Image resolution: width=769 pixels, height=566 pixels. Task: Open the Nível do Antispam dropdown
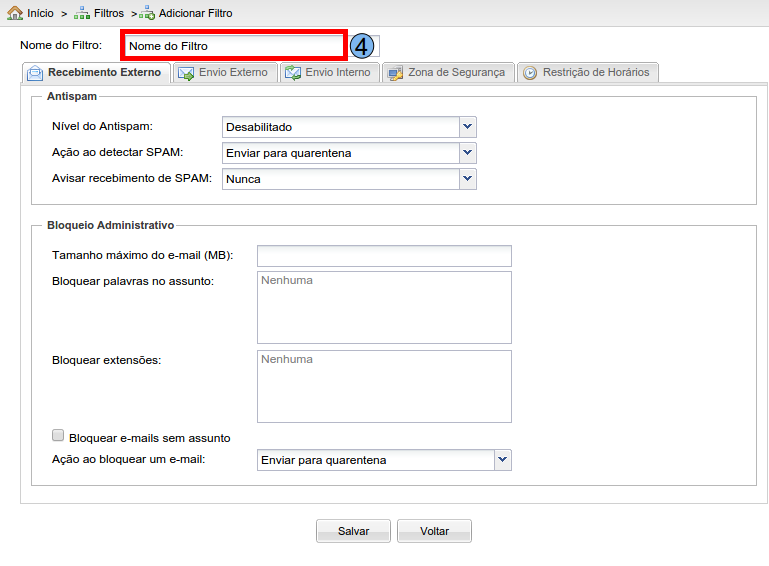pos(467,127)
